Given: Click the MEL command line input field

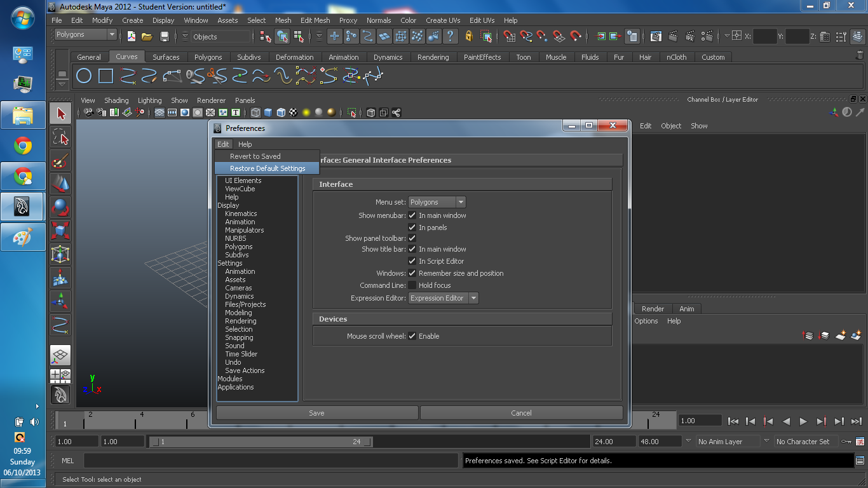Looking at the screenshot, I should coord(270,461).
